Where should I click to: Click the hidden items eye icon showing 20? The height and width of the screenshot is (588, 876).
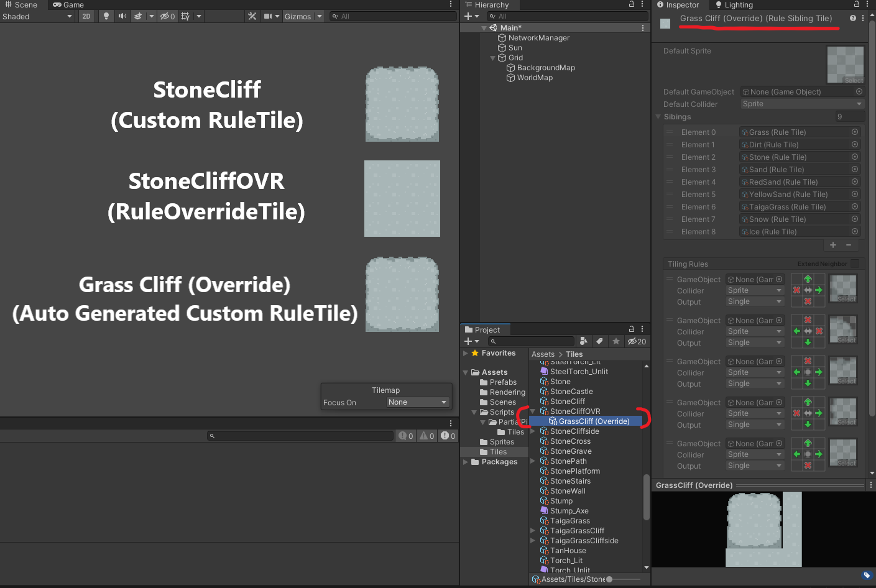click(634, 341)
